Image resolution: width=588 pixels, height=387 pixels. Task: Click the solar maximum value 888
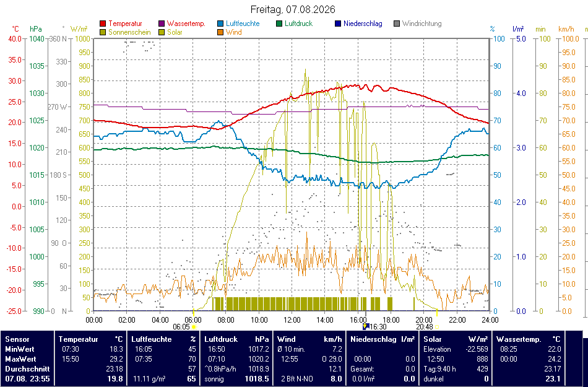(x=482, y=359)
